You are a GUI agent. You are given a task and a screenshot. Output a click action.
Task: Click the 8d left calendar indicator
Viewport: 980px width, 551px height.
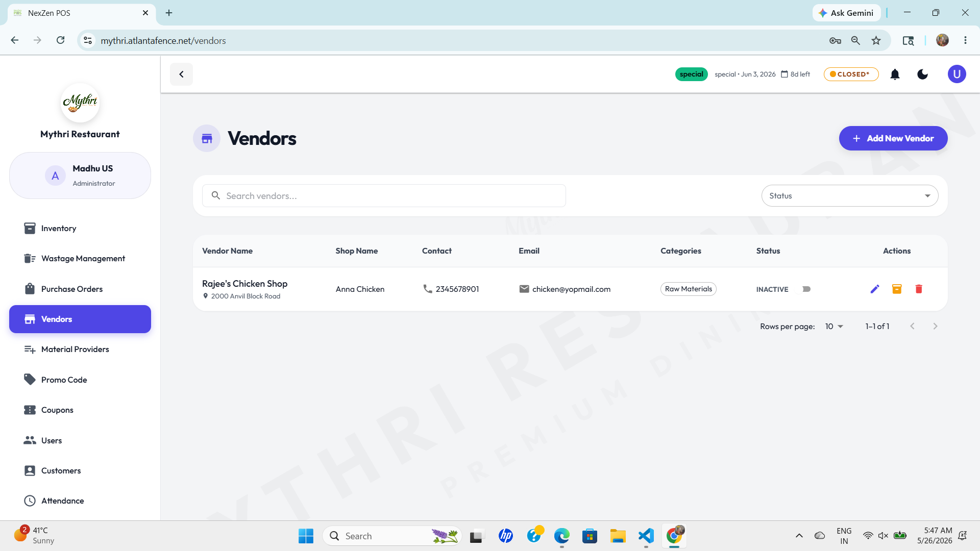795,74
